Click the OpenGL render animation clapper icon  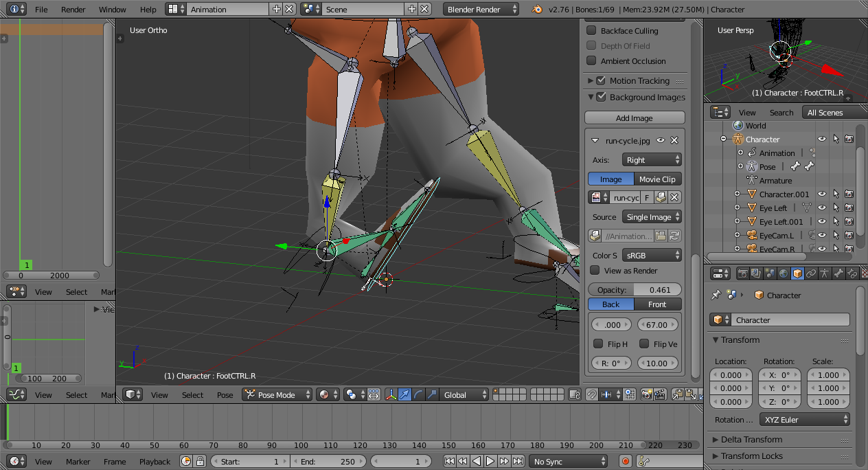[660, 394]
